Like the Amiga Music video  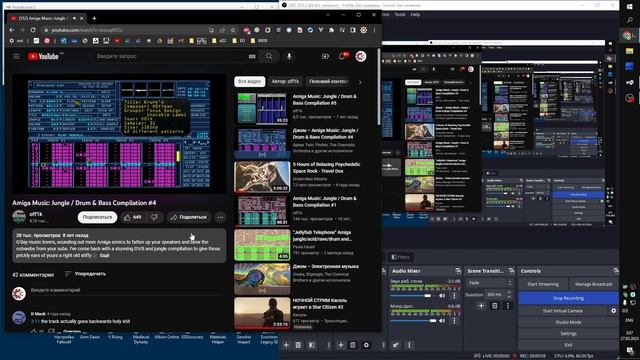point(133,217)
